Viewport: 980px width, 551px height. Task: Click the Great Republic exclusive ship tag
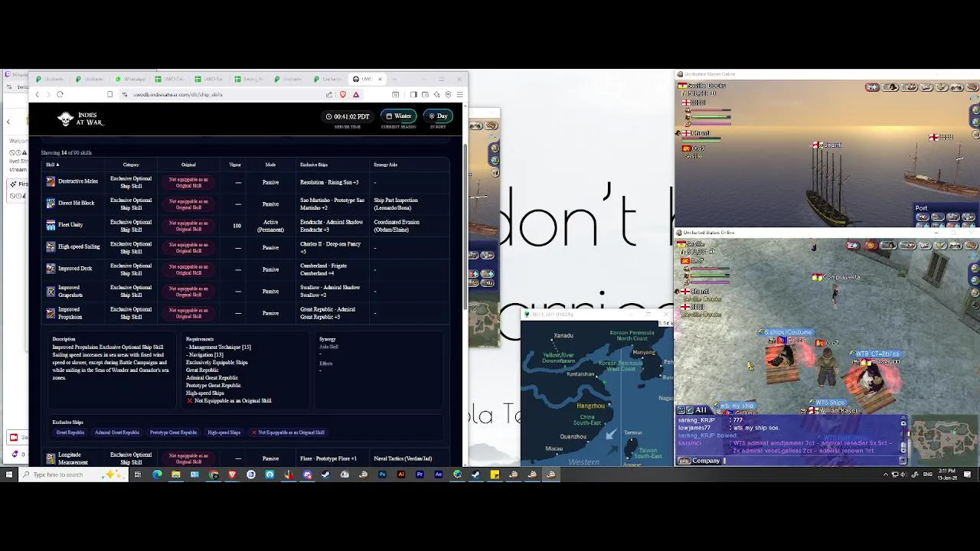70,432
